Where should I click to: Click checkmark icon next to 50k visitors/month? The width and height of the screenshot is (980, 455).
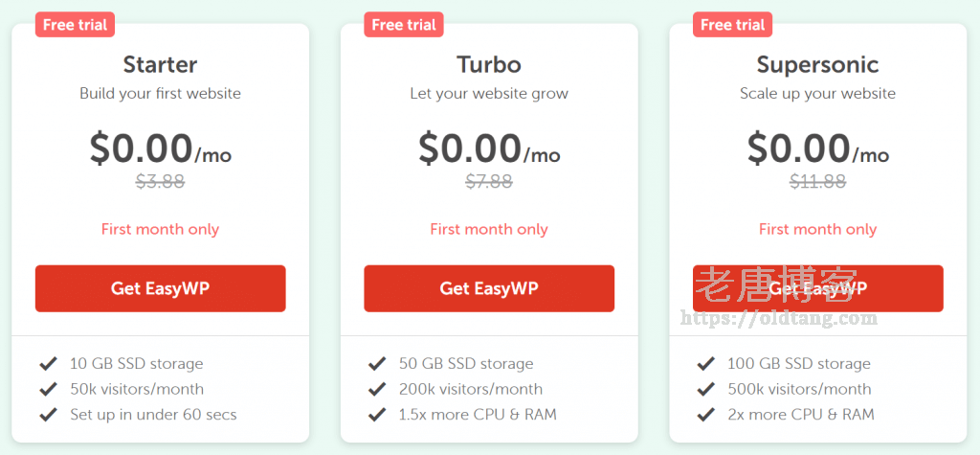tap(48, 390)
